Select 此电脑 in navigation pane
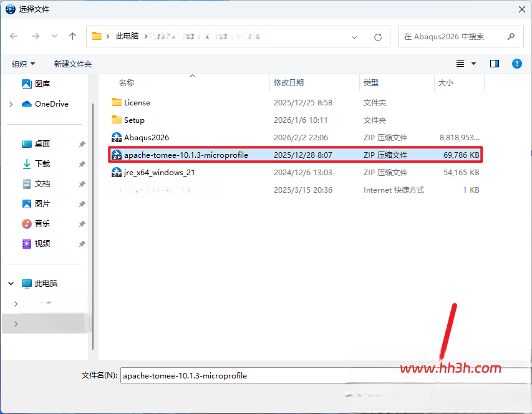532x414 pixels. [x=46, y=284]
